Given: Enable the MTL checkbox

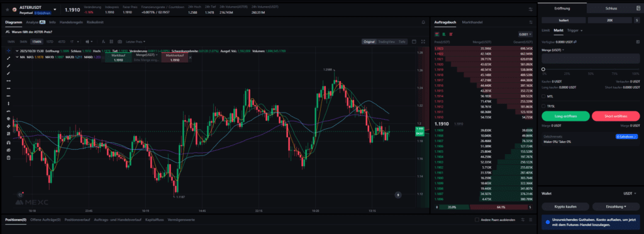Looking at the screenshot, I should [x=544, y=96].
